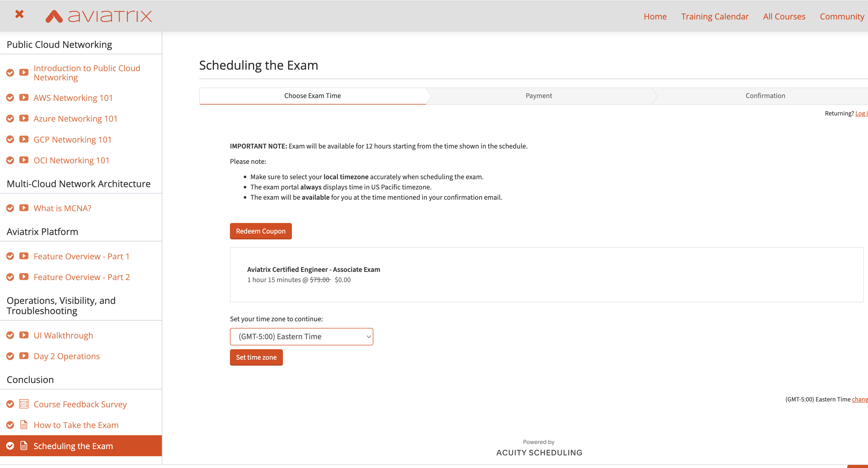Viewport: 868px width, 468px height.
Task: Open the Introduction to Public Cloud Networking lesson
Action: 87,73
